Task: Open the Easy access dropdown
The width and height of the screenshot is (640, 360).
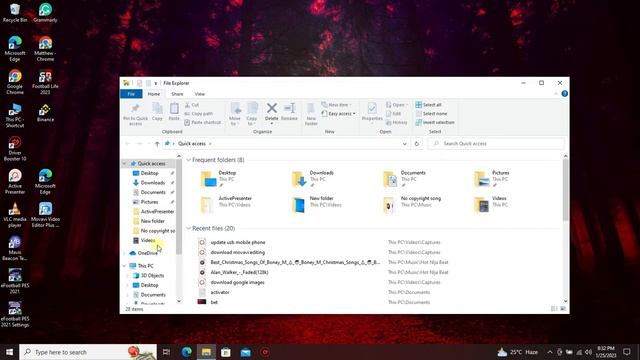Action: (339, 113)
